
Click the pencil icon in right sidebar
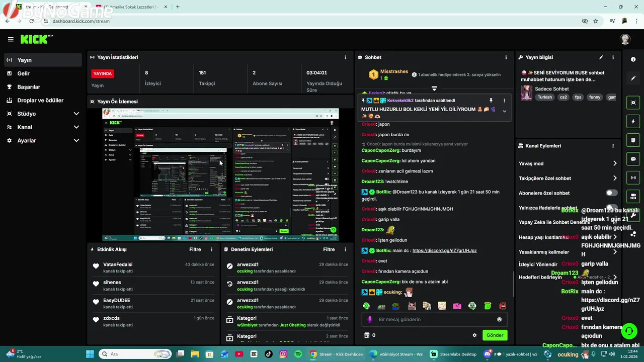tap(633, 78)
